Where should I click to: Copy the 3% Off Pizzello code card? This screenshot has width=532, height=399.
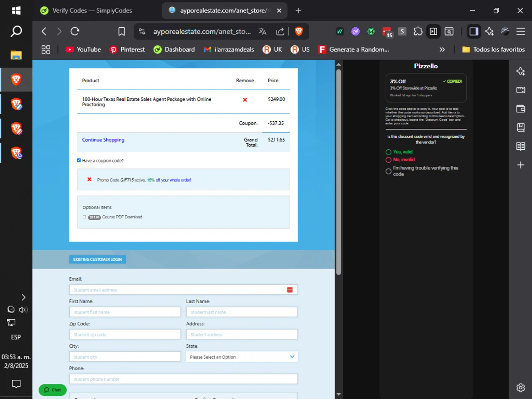pyautogui.click(x=426, y=88)
